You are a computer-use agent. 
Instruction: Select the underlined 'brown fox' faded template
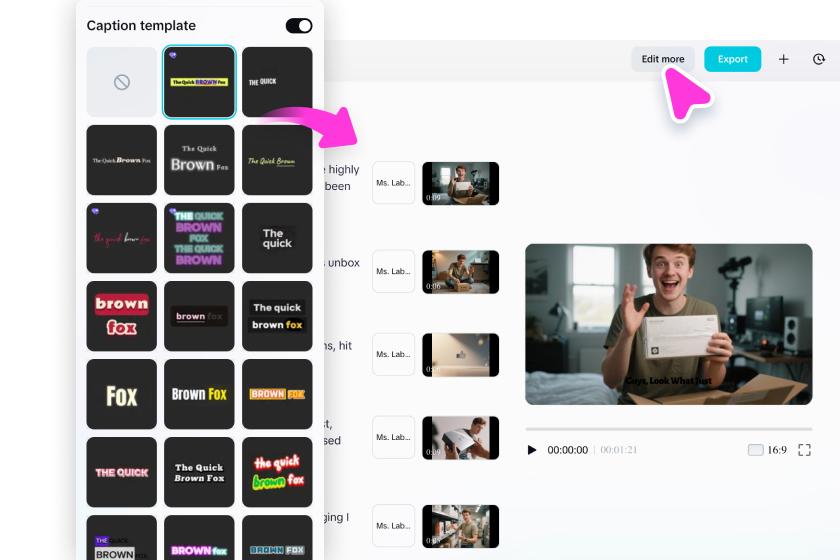pos(199,316)
